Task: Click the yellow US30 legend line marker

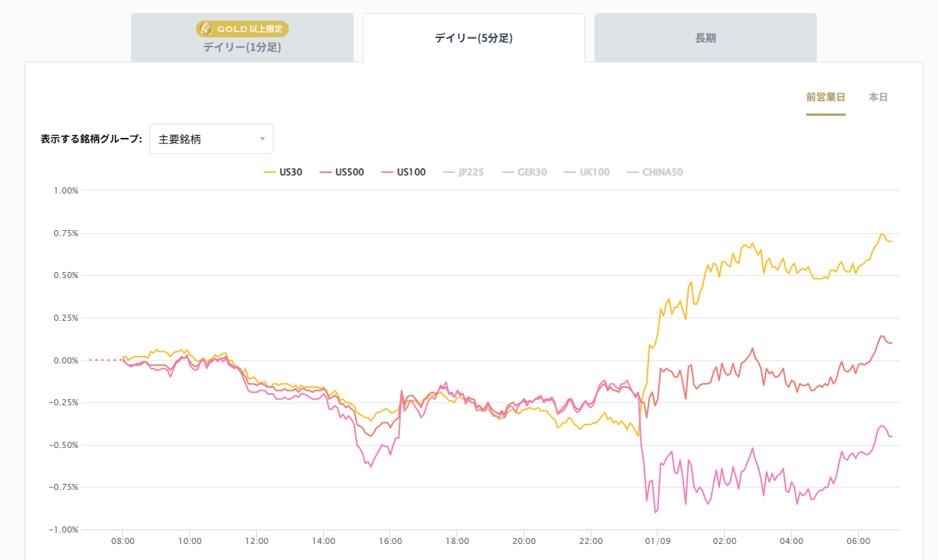Action: click(x=270, y=172)
